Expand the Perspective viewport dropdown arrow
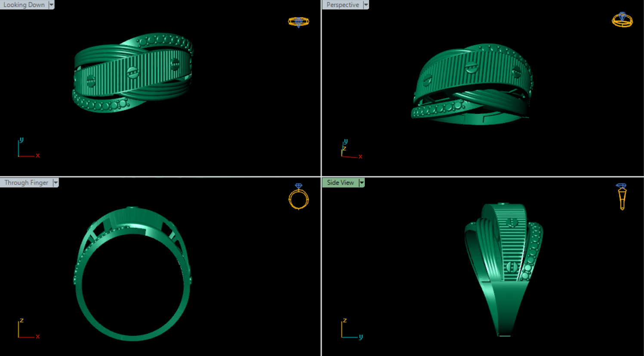The width and height of the screenshot is (644, 356). click(366, 5)
